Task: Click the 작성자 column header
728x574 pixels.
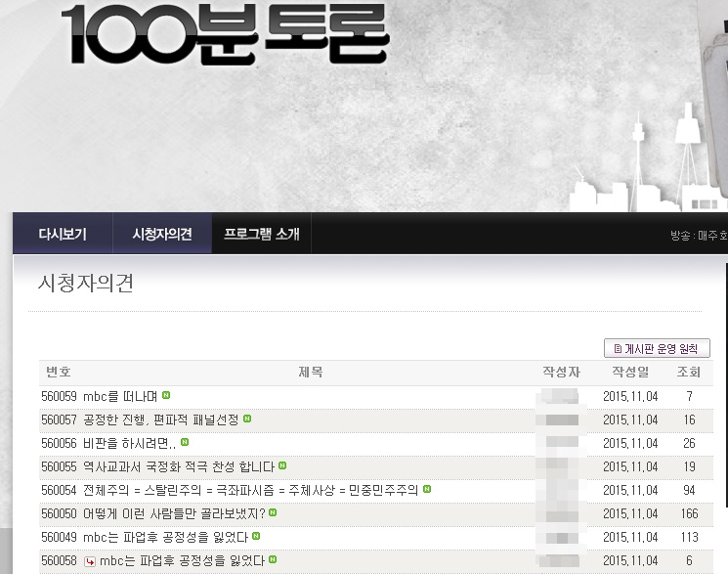Action: 561,372
